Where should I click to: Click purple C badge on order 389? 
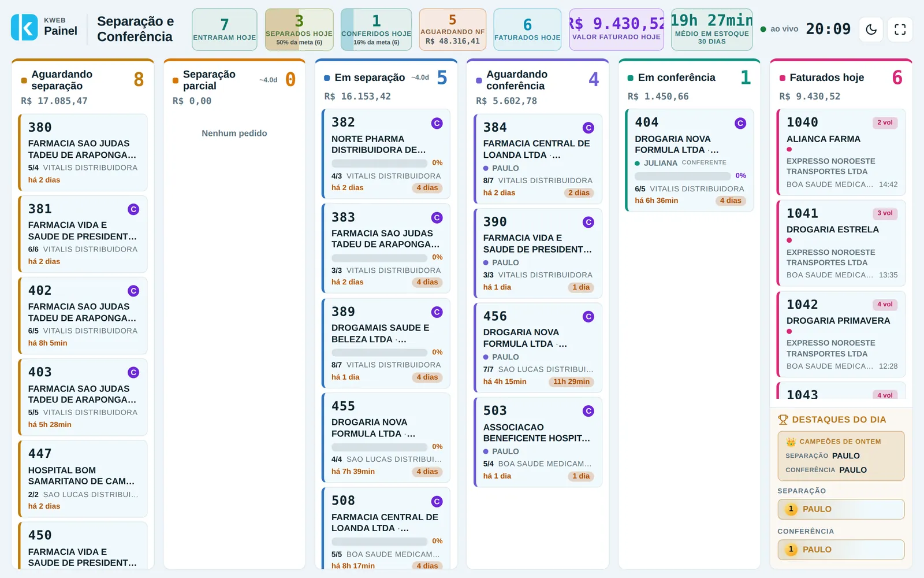(437, 312)
